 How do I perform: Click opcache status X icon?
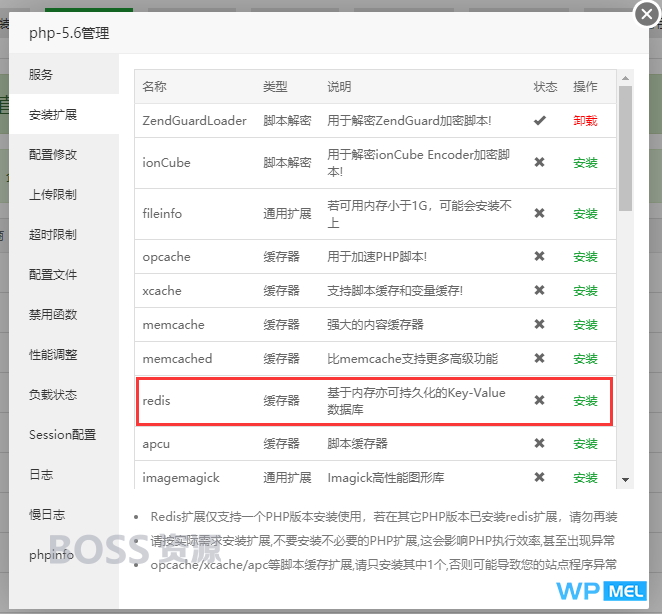[539, 256]
